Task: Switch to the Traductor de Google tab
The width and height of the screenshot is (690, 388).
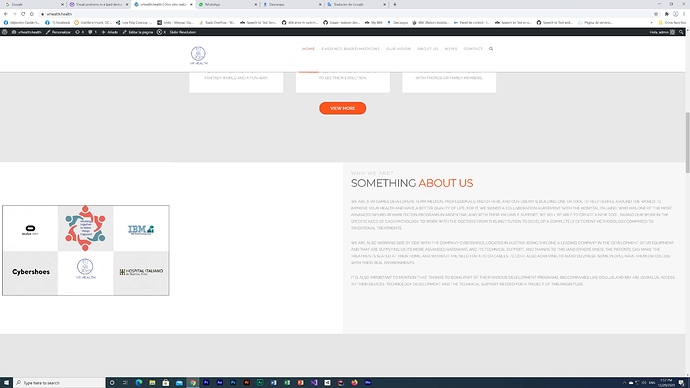Action: coord(356,4)
